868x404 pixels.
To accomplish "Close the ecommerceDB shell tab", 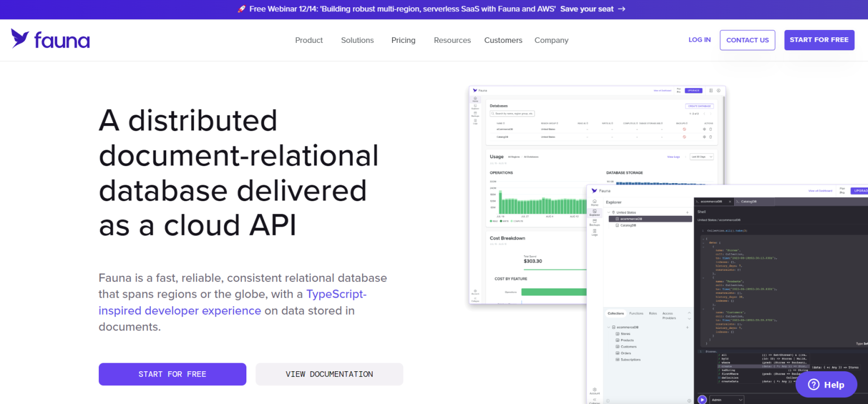I will [730, 202].
